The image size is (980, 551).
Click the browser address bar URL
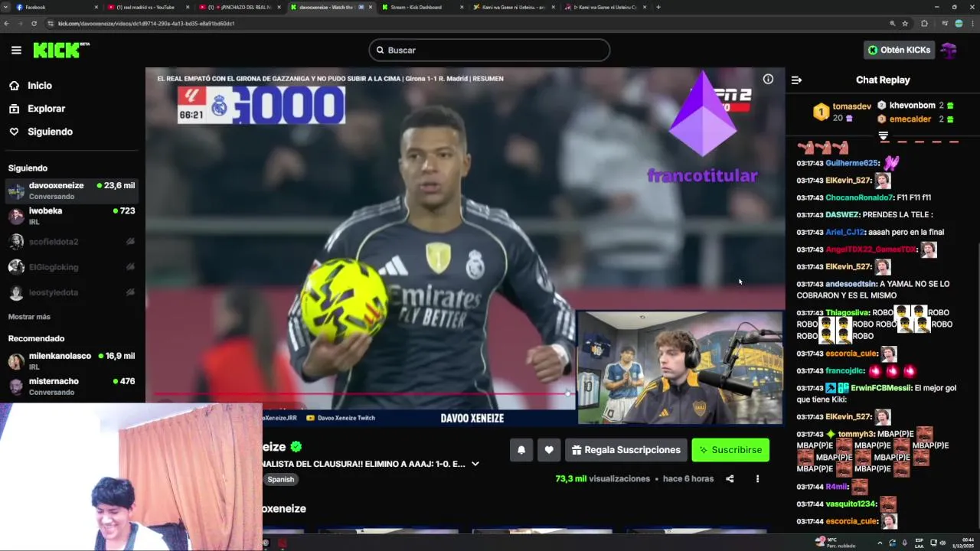click(146, 24)
